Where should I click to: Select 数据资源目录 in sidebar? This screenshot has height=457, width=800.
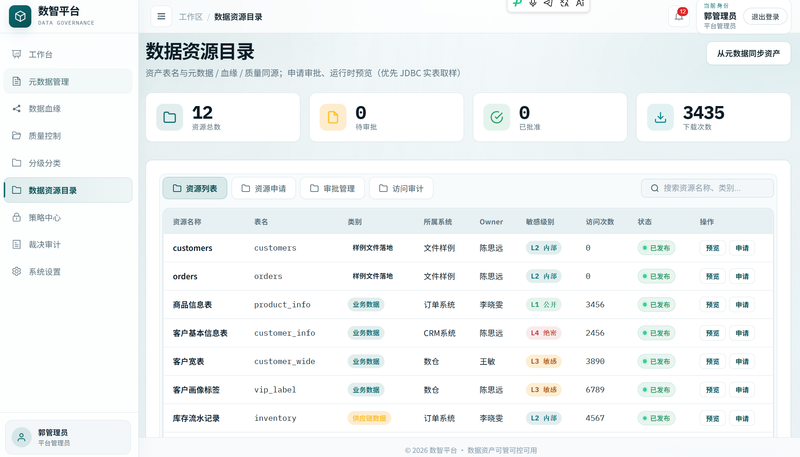pos(68,190)
